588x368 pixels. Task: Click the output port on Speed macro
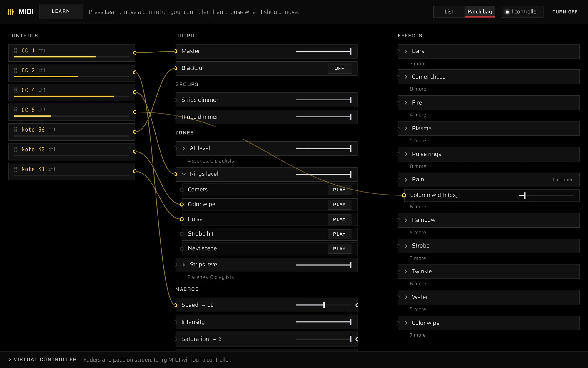357,305
